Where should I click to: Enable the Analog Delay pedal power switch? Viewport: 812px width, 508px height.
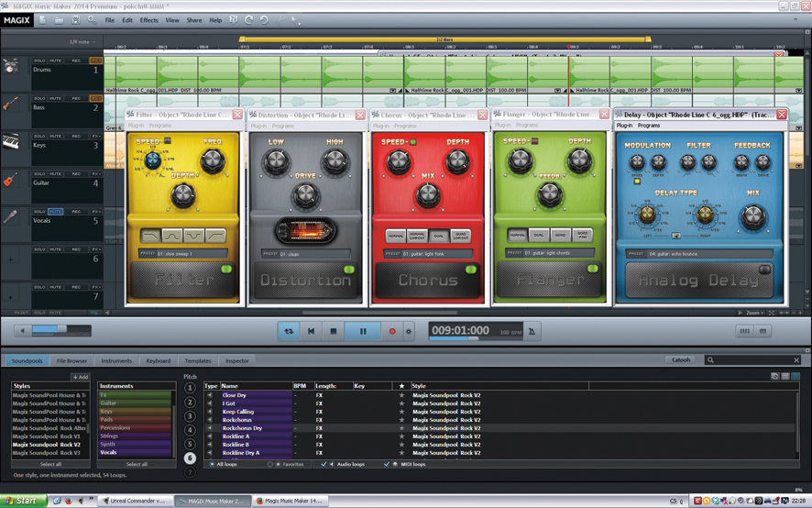tap(764, 270)
